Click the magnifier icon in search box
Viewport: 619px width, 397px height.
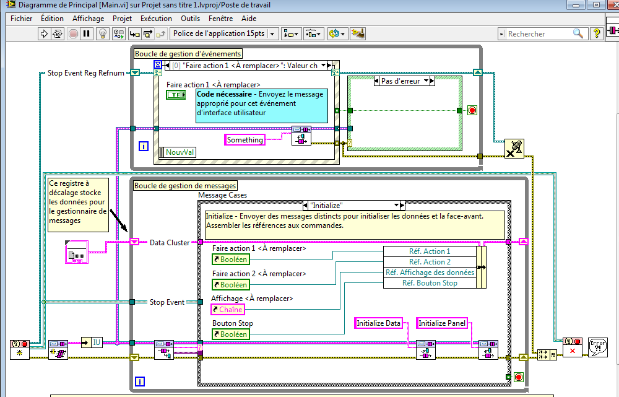coord(578,34)
